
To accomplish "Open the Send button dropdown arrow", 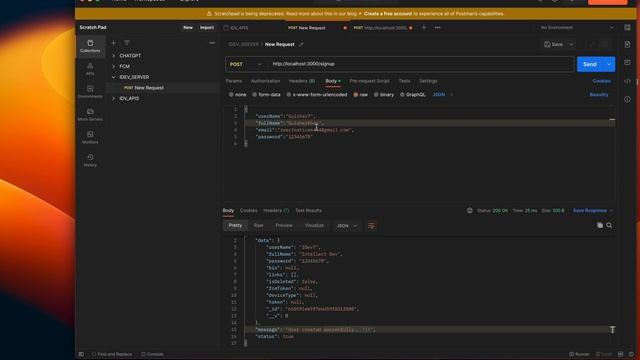I will pyautogui.click(x=609, y=64).
